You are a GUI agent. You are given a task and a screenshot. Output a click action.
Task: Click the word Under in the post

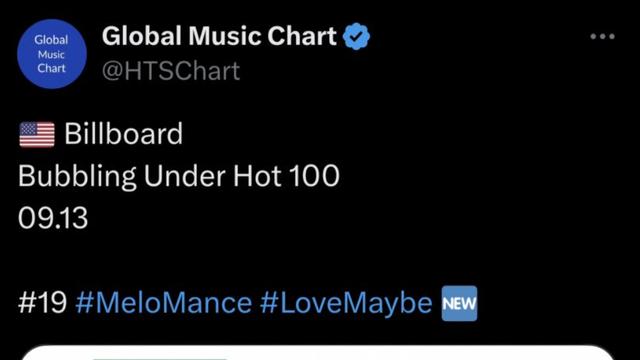point(184,176)
